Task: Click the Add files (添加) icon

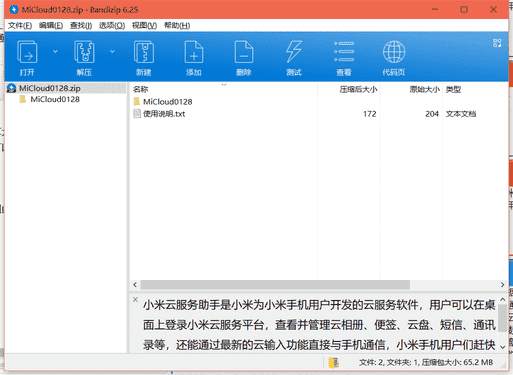Action: point(194,52)
